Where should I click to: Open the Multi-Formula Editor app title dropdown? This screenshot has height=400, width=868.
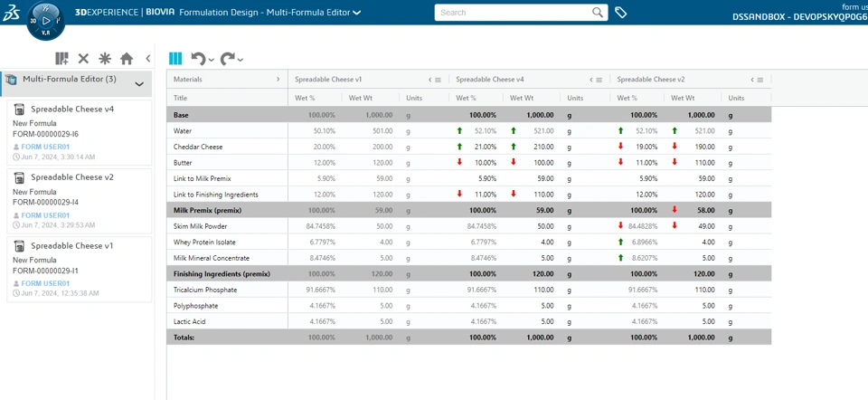(357, 12)
